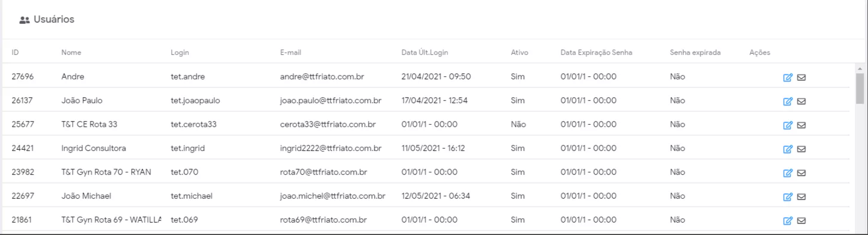Click the E-mail column header

tap(290, 53)
